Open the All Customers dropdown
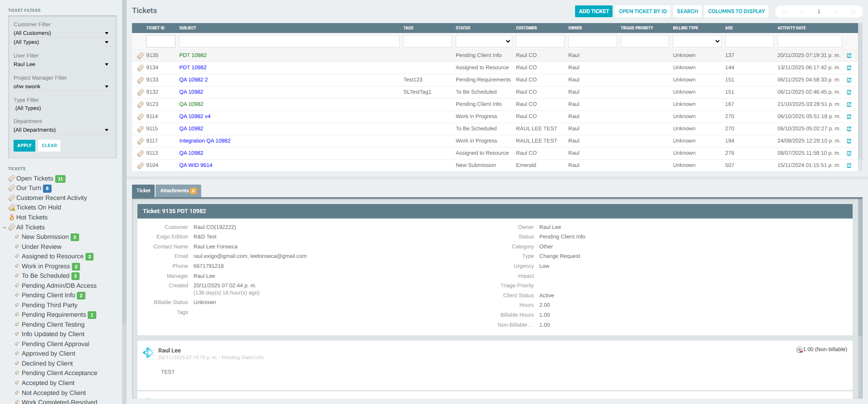Image resolution: width=868 pixels, height=404 pixels. click(x=61, y=33)
